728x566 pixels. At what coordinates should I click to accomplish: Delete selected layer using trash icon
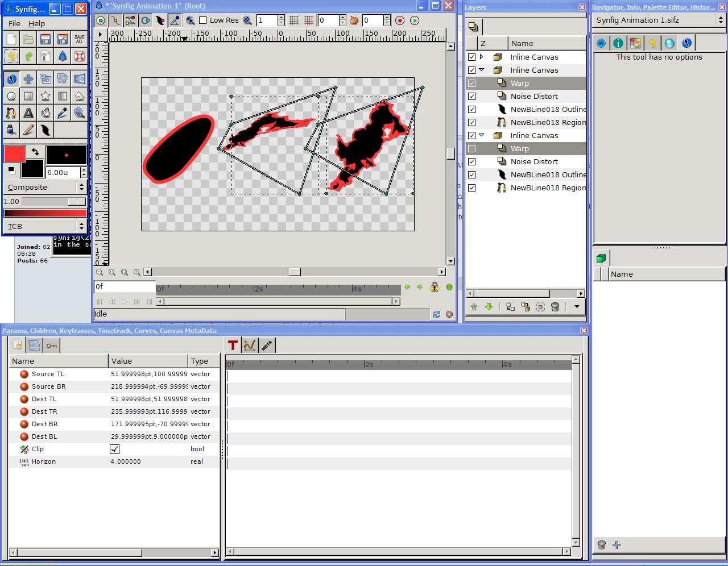555,307
